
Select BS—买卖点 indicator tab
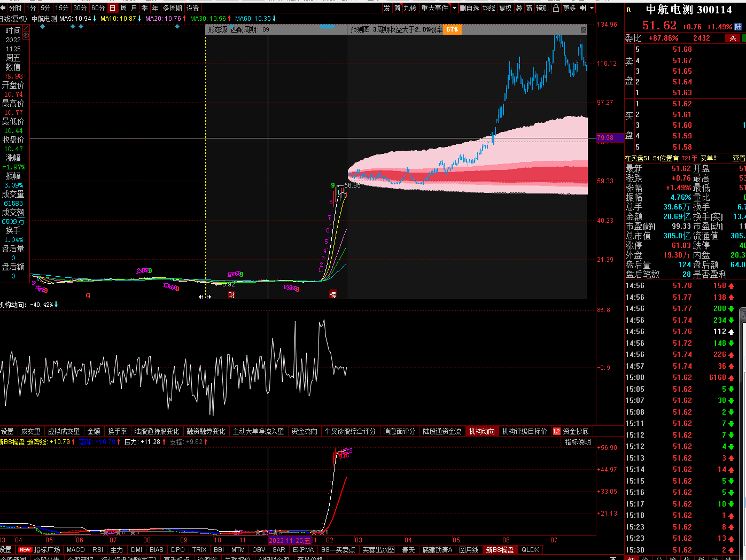338,549
